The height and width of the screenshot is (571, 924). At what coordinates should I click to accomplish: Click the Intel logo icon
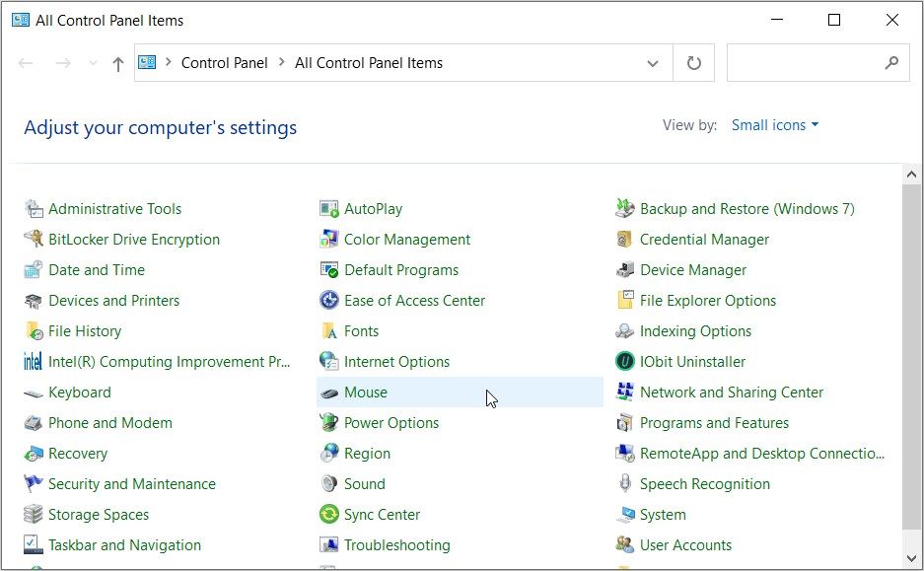click(x=34, y=362)
